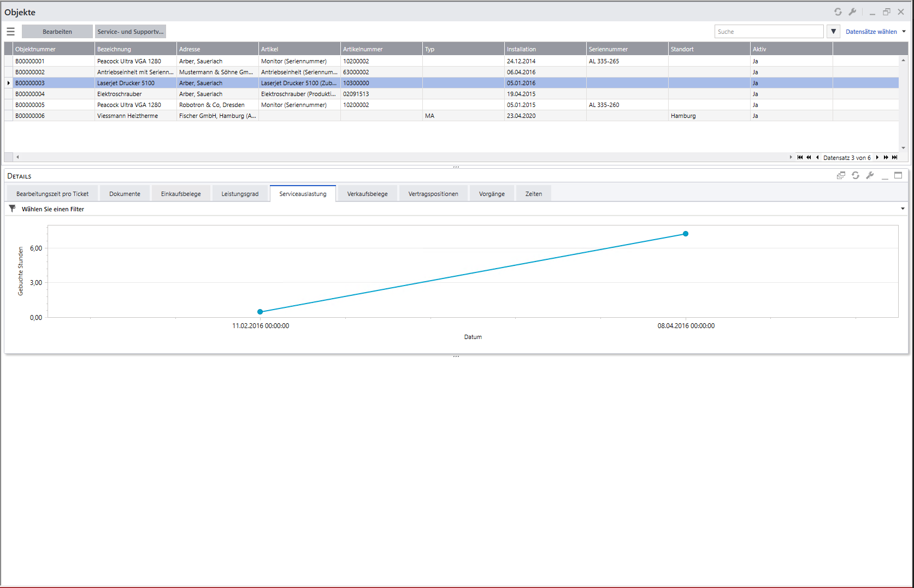Switch to the Dokumente tab

pos(125,194)
